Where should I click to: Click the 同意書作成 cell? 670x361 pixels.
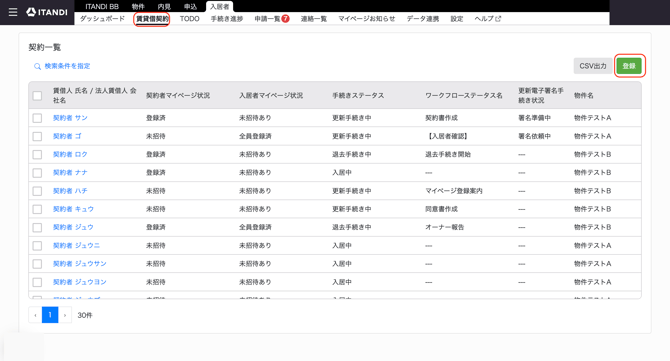(441, 209)
